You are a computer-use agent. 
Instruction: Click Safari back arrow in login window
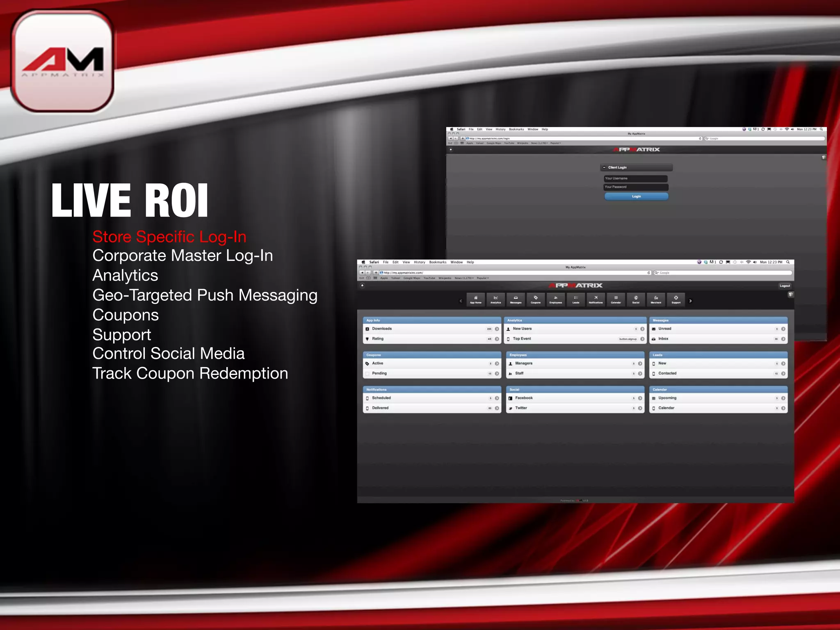point(450,139)
